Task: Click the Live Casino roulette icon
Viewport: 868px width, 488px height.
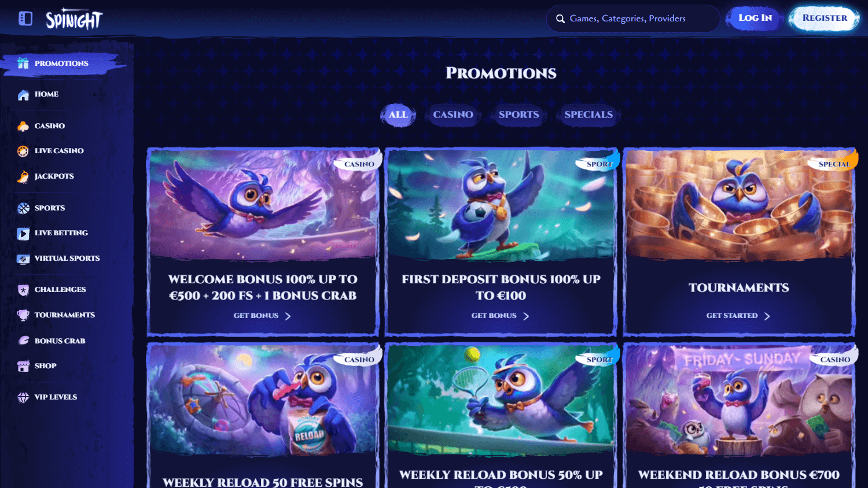Action: tap(23, 151)
